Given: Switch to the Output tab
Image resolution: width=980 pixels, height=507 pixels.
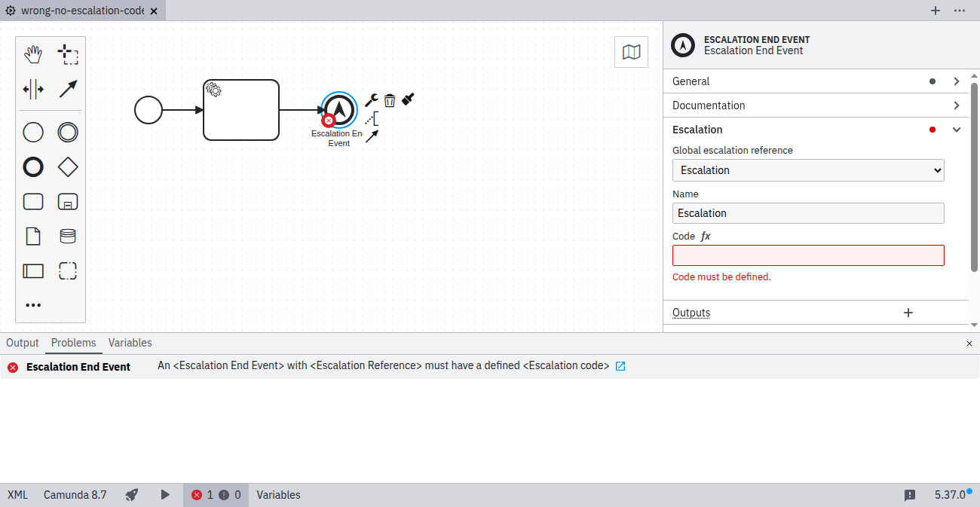Looking at the screenshot, I should pos(23,343).
